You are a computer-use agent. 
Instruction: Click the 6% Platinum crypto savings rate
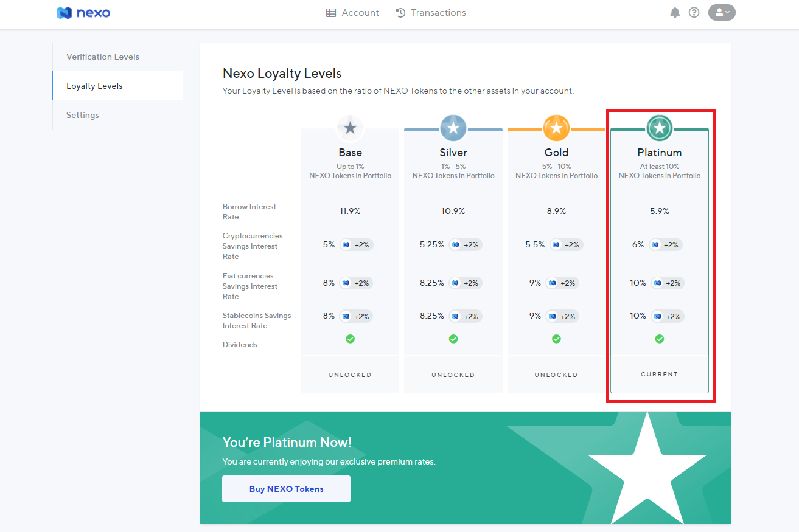(638, 245)
